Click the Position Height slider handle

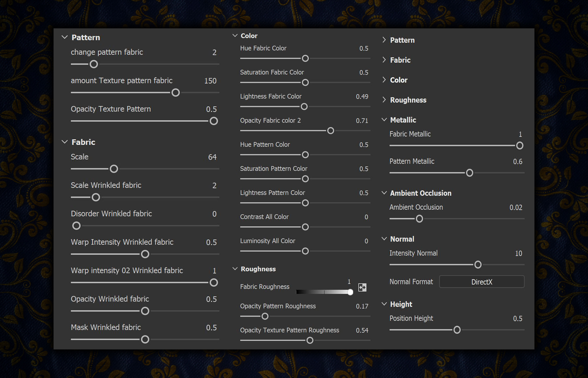(x=457, y=330)
